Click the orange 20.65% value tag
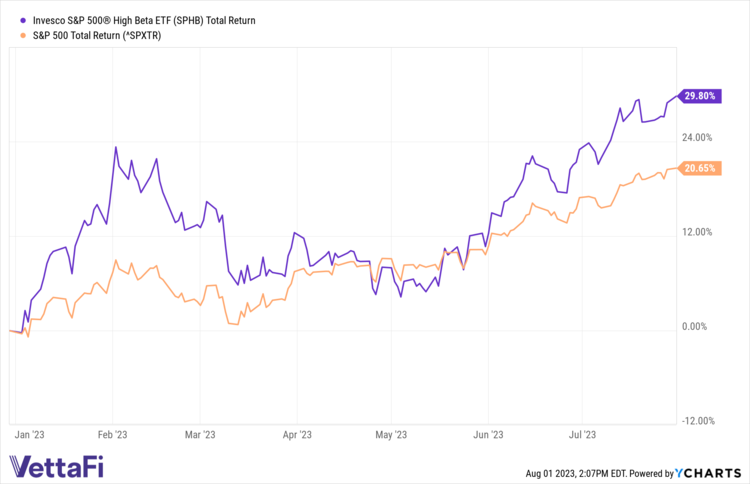Screen dimensions: 750x484 tap(699, 169)
